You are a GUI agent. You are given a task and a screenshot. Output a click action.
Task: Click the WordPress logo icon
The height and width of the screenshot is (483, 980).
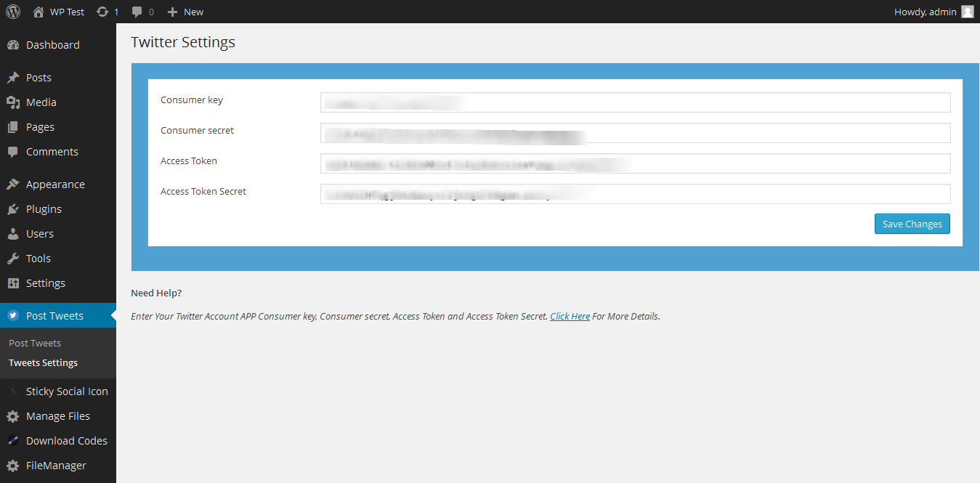click(x=13, y=12)
